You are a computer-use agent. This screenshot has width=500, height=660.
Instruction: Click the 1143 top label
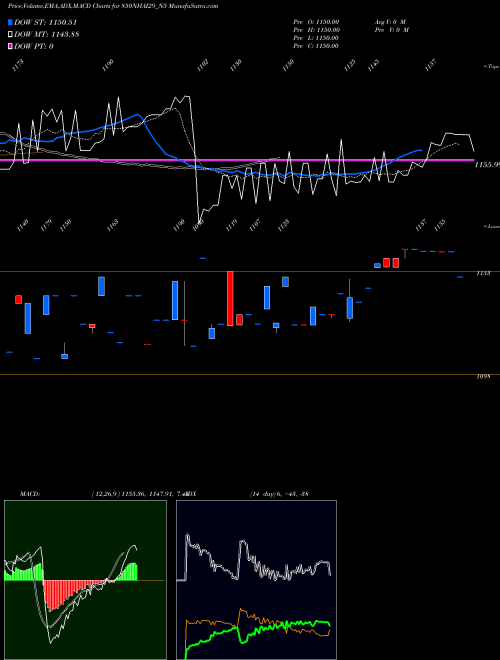(x=373, y=65)
